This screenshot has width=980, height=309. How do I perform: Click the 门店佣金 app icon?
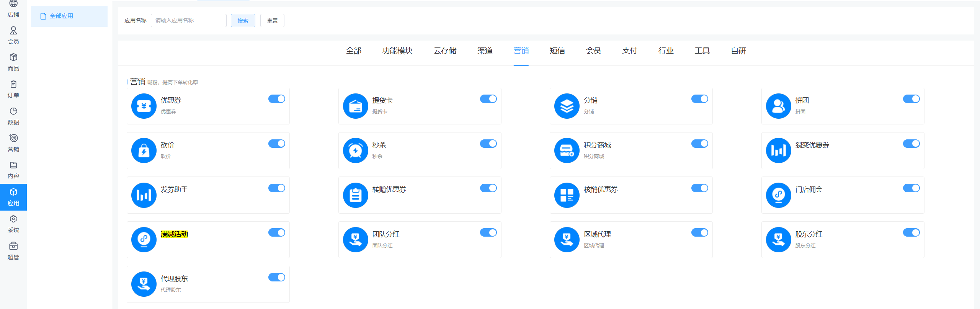pos(779,195)
